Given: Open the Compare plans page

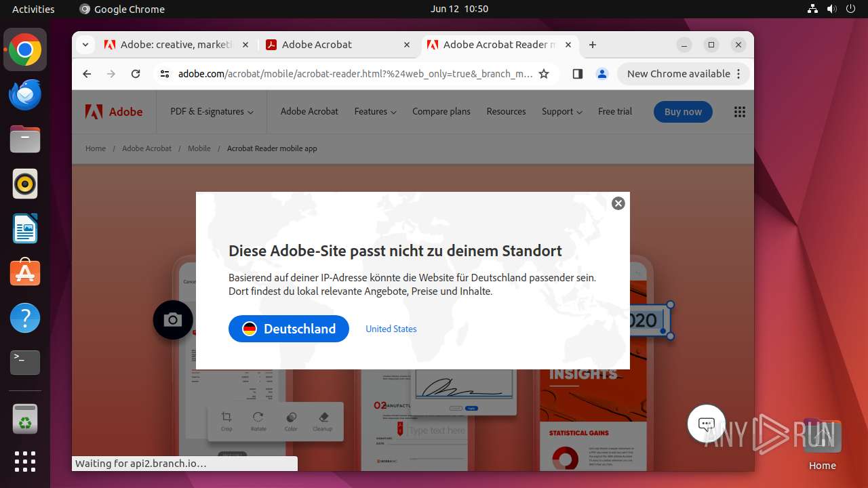Looking at the screenshot, I should [441, 112].
